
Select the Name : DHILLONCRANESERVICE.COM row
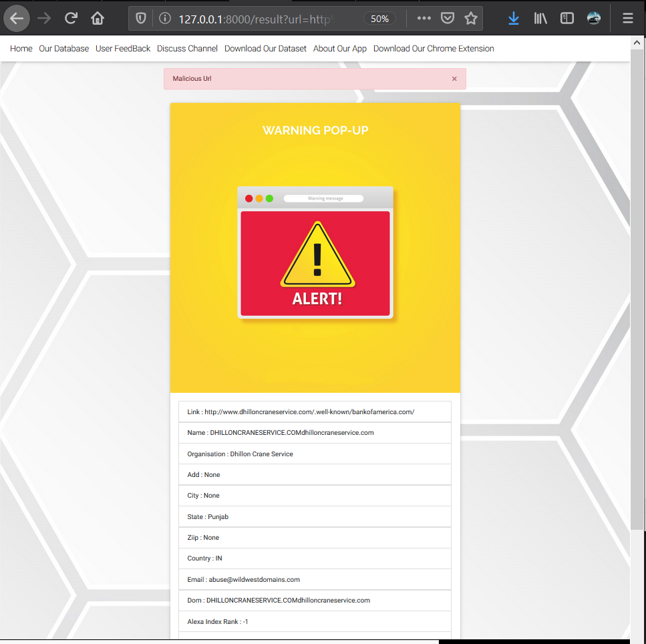pos(315,433)
